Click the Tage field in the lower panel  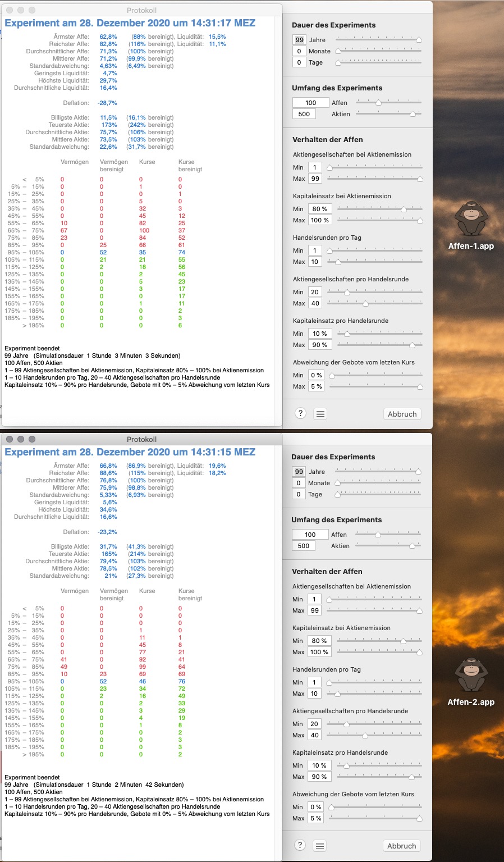pos(299,494)
